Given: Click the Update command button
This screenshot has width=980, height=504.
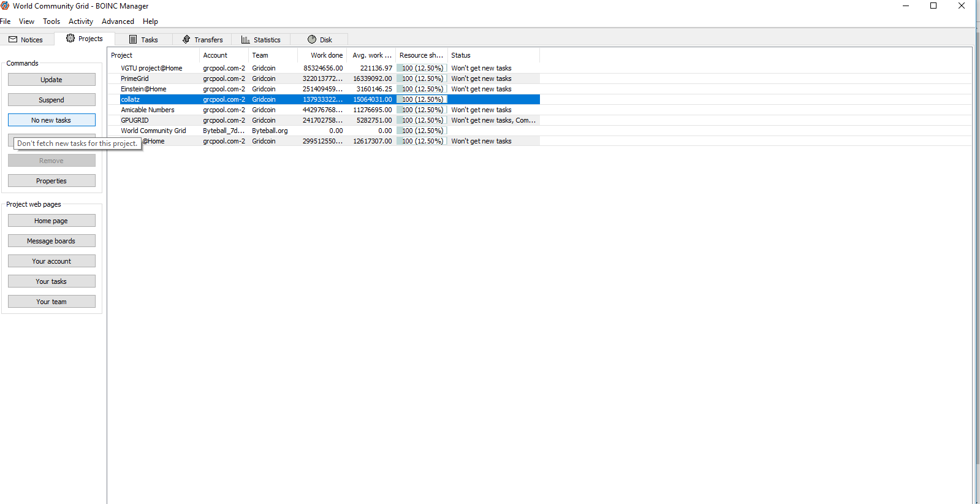Looking at the screenshot, I should (51, 80).
